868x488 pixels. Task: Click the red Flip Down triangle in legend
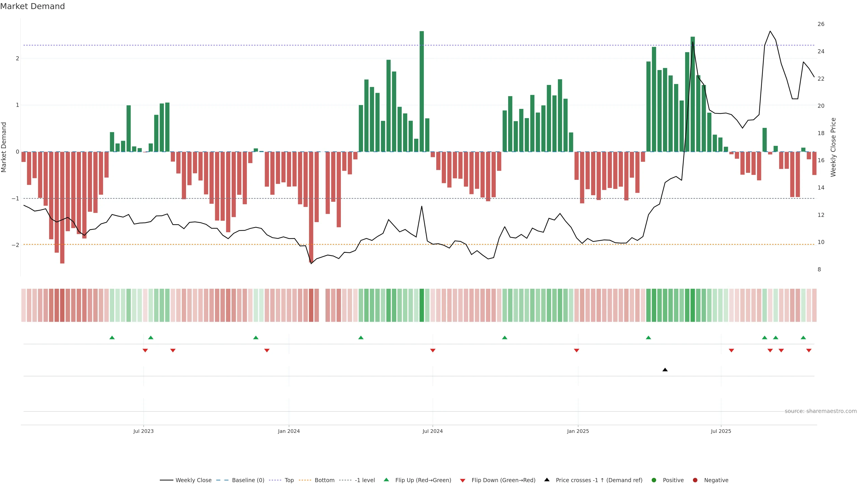coord(463,480)
